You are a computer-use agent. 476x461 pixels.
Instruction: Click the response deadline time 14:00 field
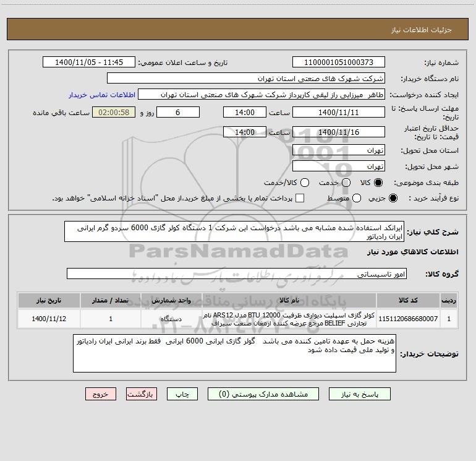245,112
